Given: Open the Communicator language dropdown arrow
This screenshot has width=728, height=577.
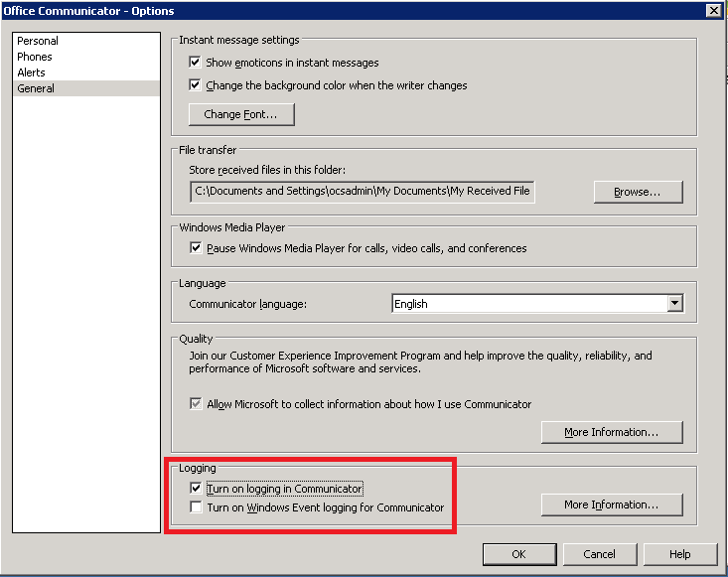Looking at the screenshot, I should (675, 304).
